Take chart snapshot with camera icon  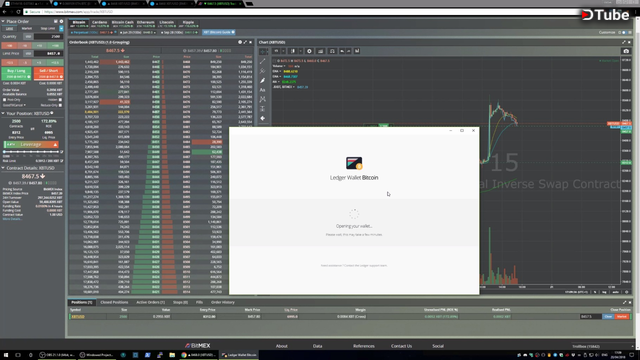click(x=626, y=51)
